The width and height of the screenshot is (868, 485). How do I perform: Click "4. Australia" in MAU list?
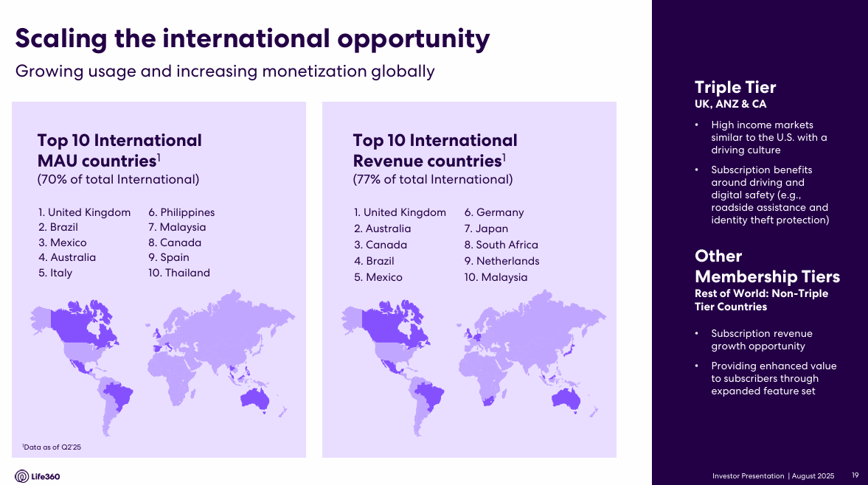(67, 258)
